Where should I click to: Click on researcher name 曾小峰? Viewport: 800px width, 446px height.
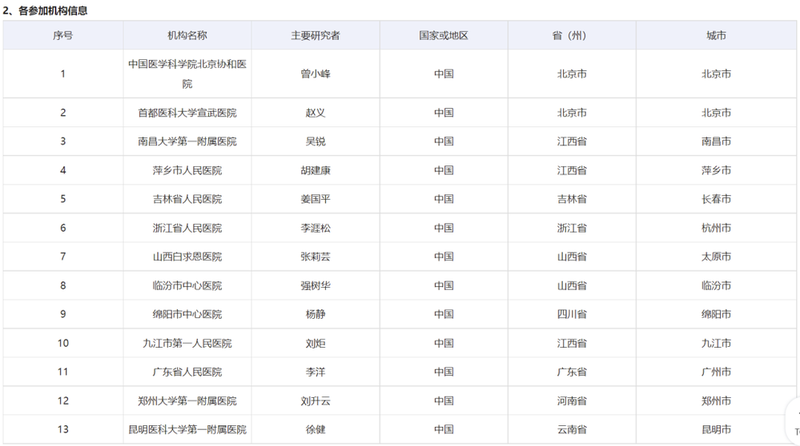click(316, 73)
